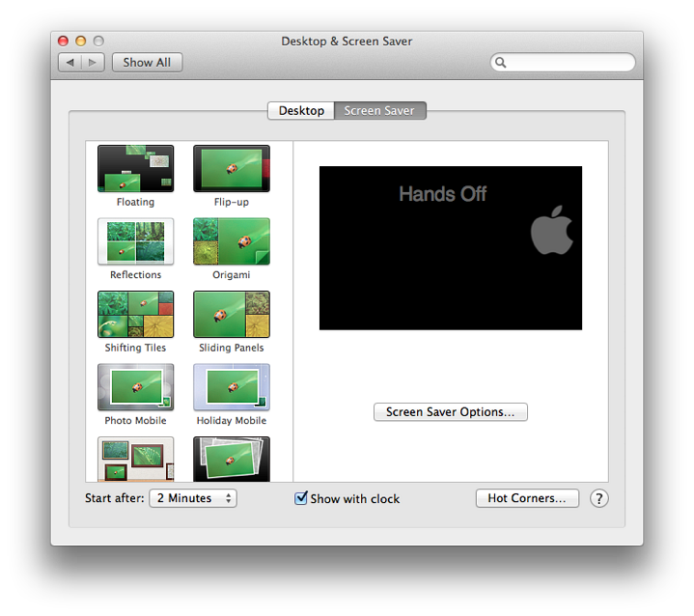Click the Hands Off screen saver preview
The width and height of the screenshot is (694, 616).
click(451, 248)
